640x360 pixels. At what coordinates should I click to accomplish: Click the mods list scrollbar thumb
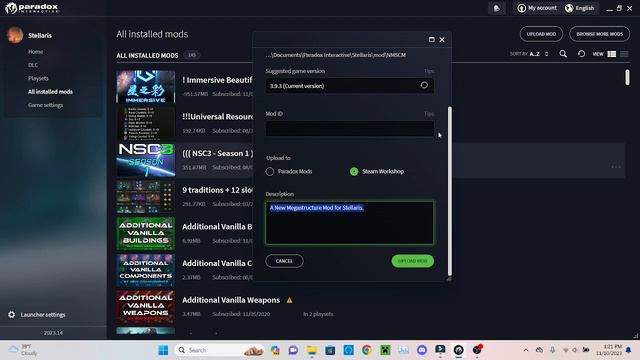click(627, 78)
